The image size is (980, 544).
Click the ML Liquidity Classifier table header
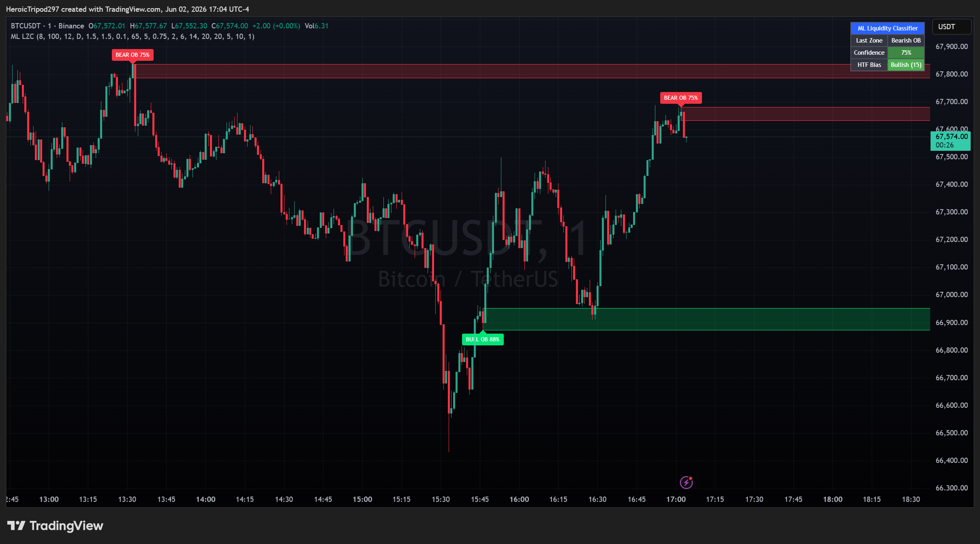(x=888, y=28)
